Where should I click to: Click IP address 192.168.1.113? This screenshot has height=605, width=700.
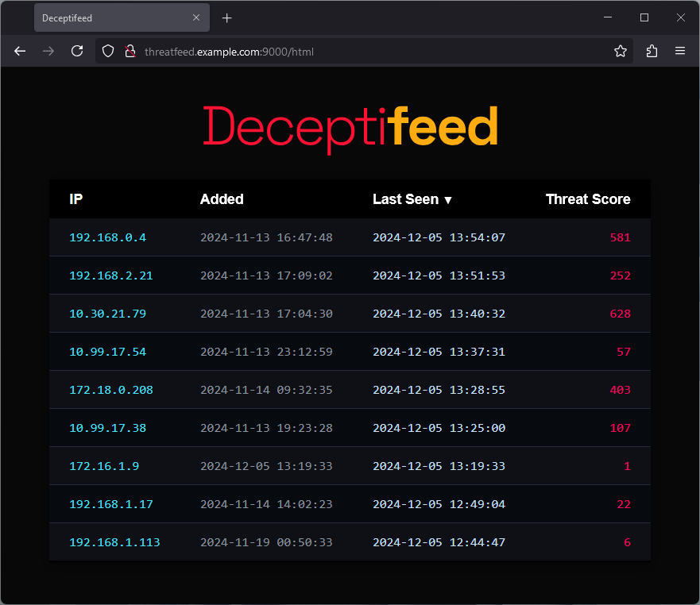[x=114, y=542]
